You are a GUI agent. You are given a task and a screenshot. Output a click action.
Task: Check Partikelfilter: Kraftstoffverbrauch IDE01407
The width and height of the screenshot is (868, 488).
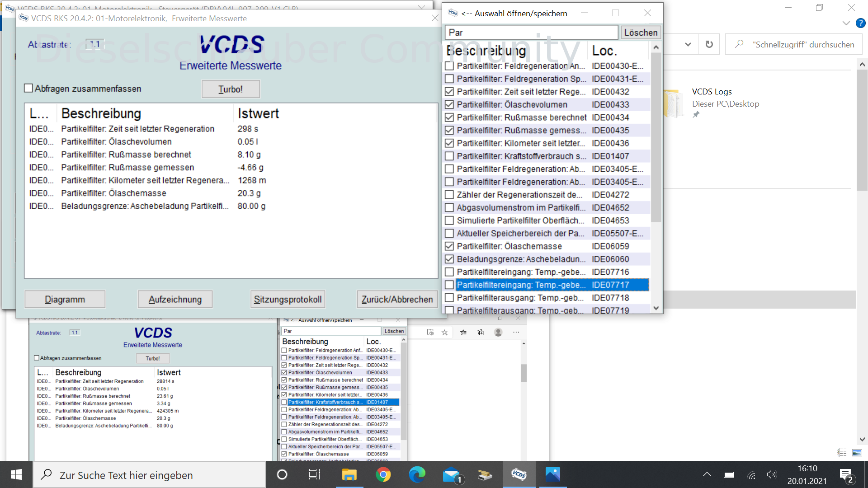[x=449, y=156]
